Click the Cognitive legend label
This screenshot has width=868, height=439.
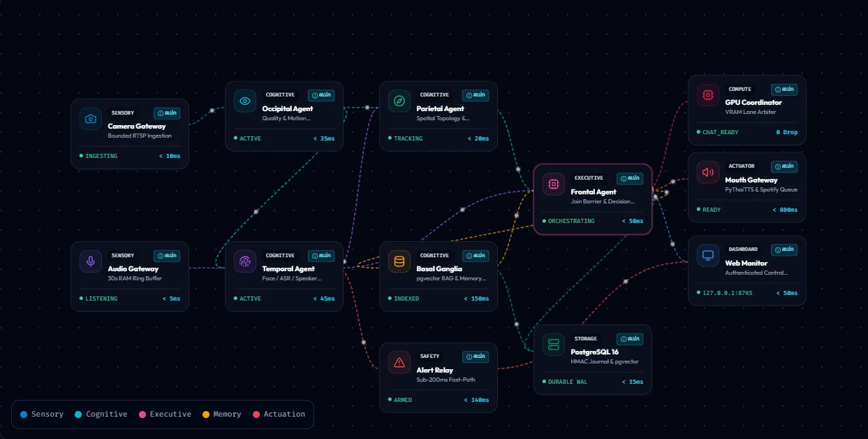click(106, 415)
